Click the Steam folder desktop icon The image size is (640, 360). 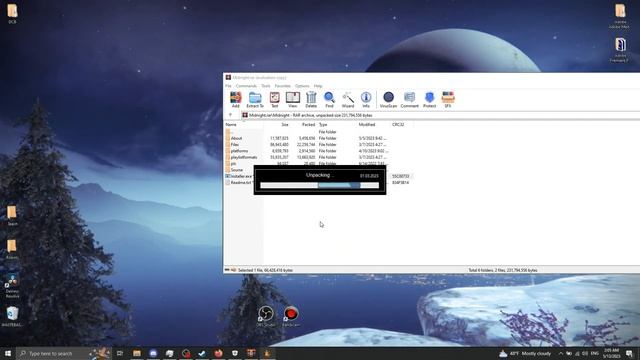pos(12,216)
